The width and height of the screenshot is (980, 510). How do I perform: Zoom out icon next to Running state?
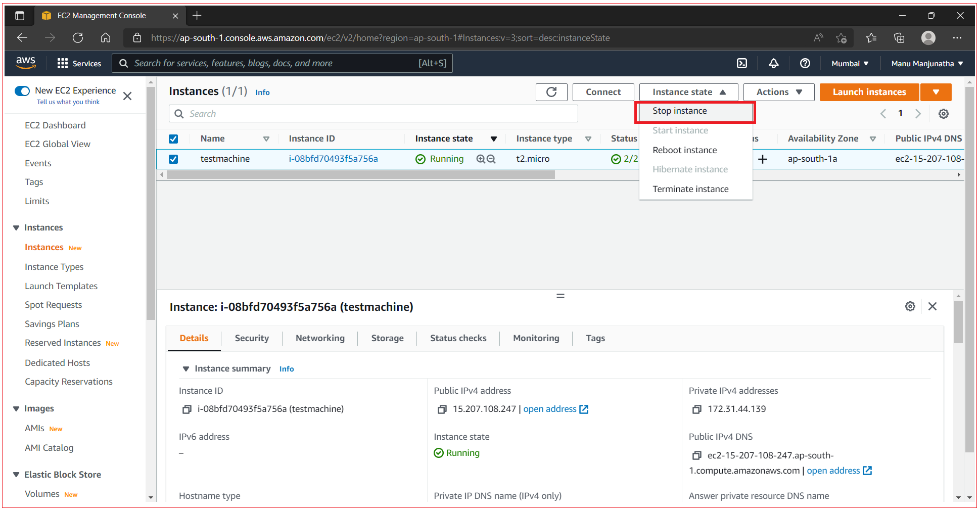[491, 159]
